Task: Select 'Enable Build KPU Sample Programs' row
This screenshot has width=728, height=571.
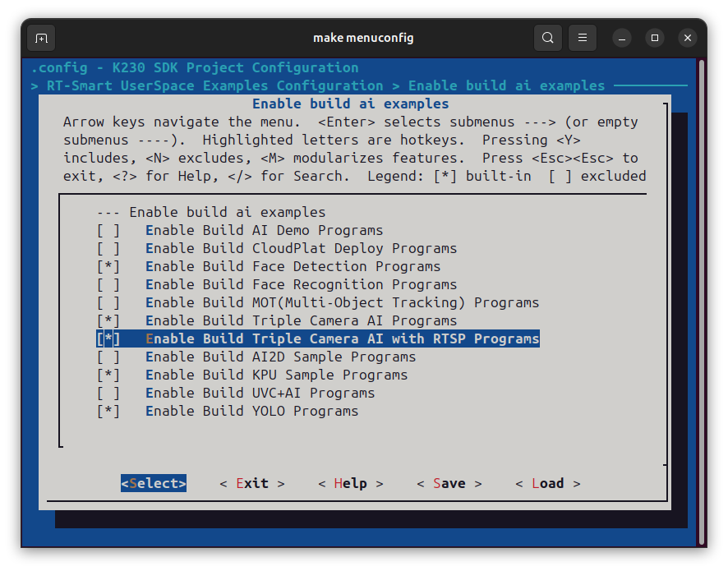Action: point(252,375)
